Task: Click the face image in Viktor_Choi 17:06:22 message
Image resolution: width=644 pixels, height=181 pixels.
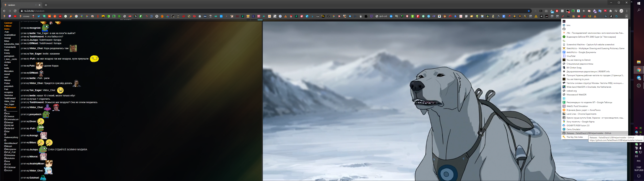Action: [x=73, y=48]
